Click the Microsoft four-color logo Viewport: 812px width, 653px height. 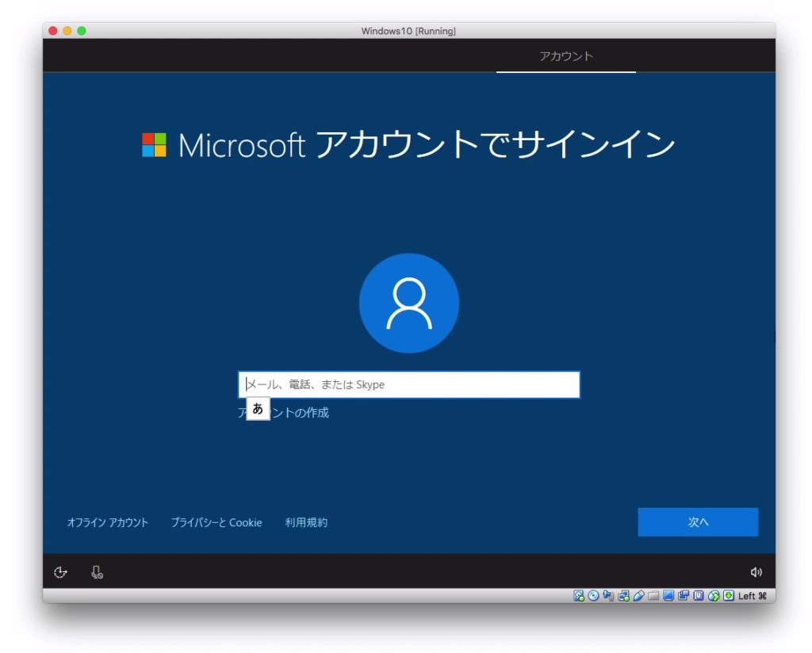[155, 144]
